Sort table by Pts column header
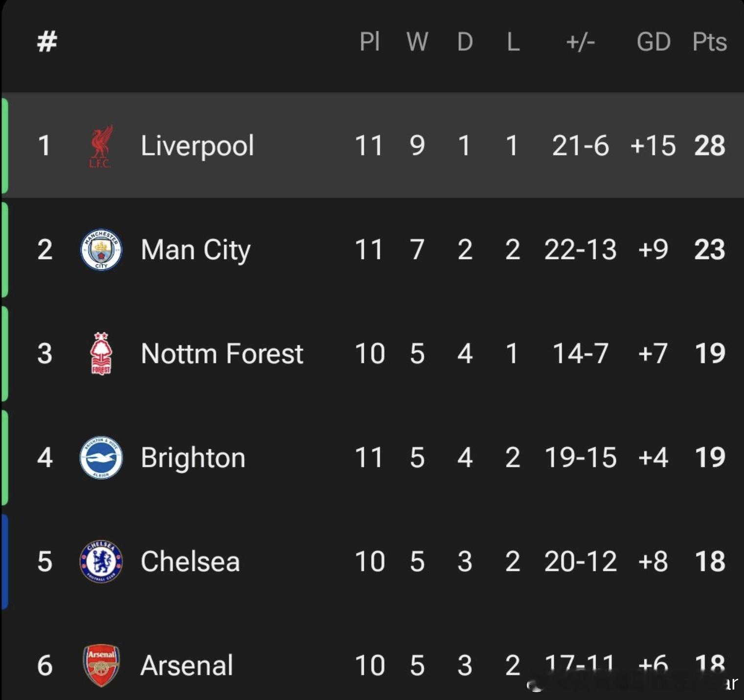 pos(709,42)
